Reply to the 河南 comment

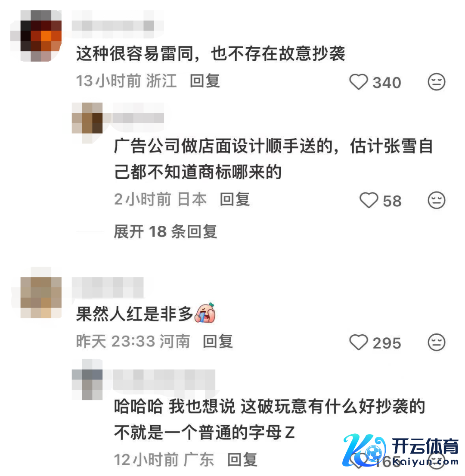(x=218, y=341)
